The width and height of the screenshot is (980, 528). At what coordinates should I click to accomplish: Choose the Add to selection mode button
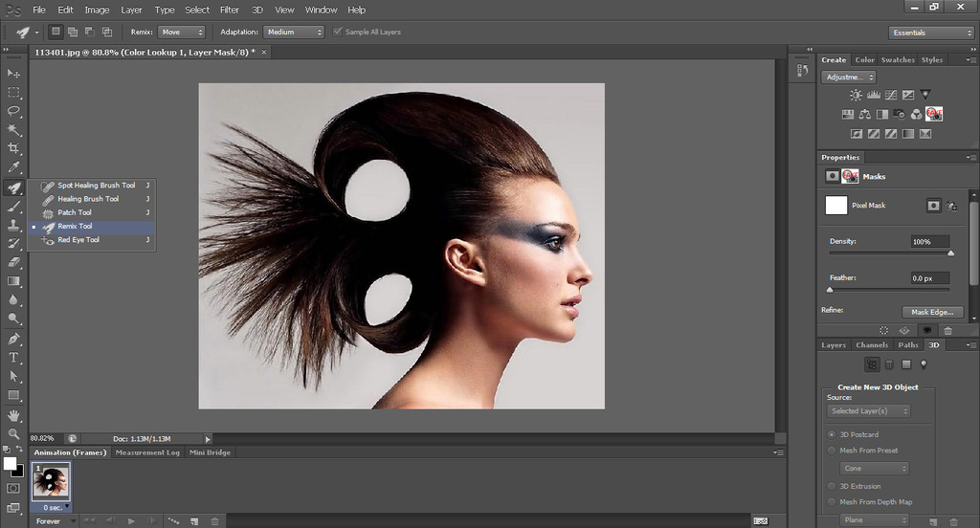73,32
